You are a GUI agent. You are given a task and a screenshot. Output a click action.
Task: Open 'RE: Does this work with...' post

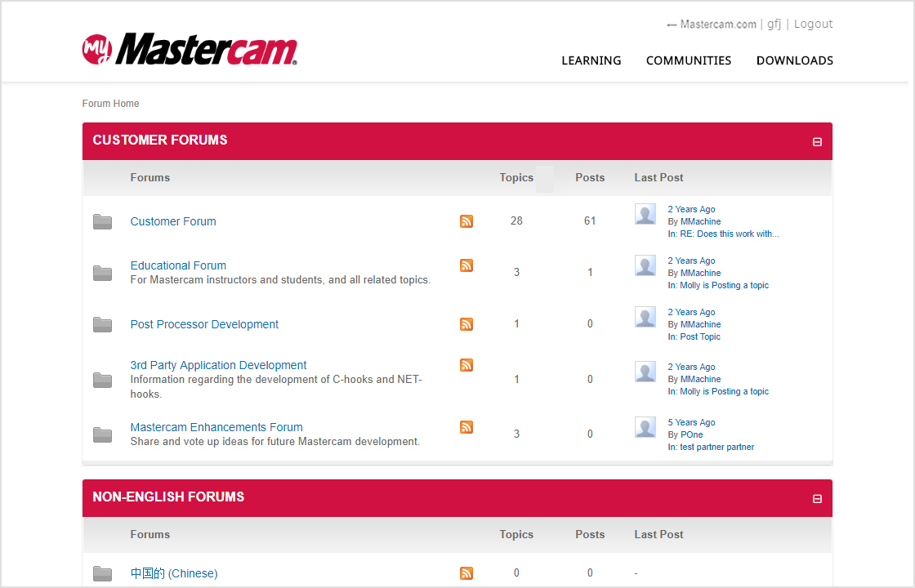click(723, 234)
